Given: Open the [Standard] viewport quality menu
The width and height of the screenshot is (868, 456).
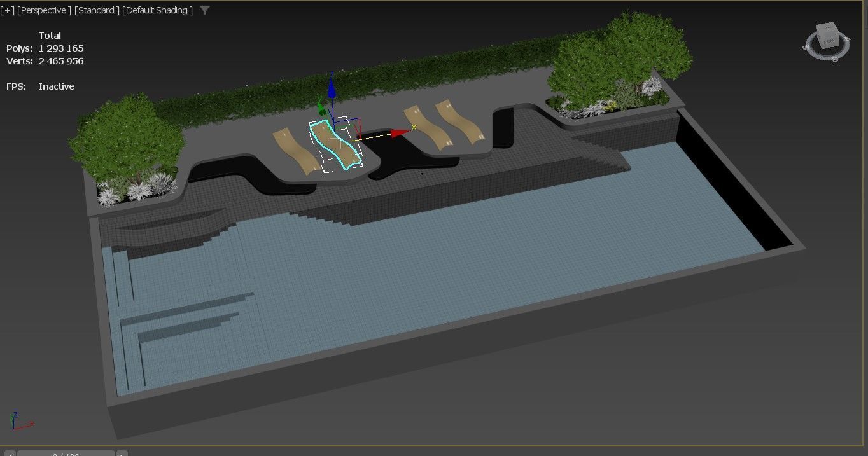Looking at the screenshot, I should [97, 10].
